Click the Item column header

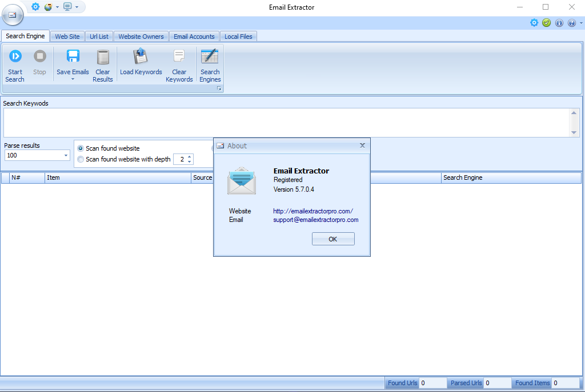[118, 178]
